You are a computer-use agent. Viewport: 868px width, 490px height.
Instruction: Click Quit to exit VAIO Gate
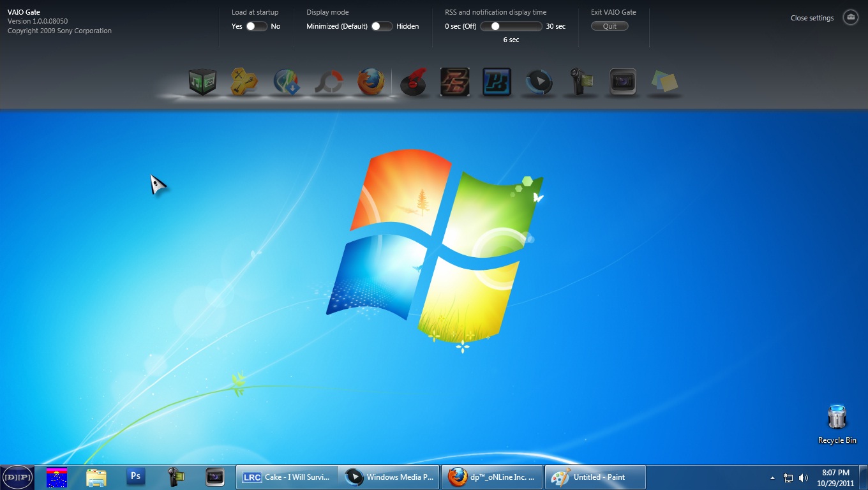coord(610,26)
